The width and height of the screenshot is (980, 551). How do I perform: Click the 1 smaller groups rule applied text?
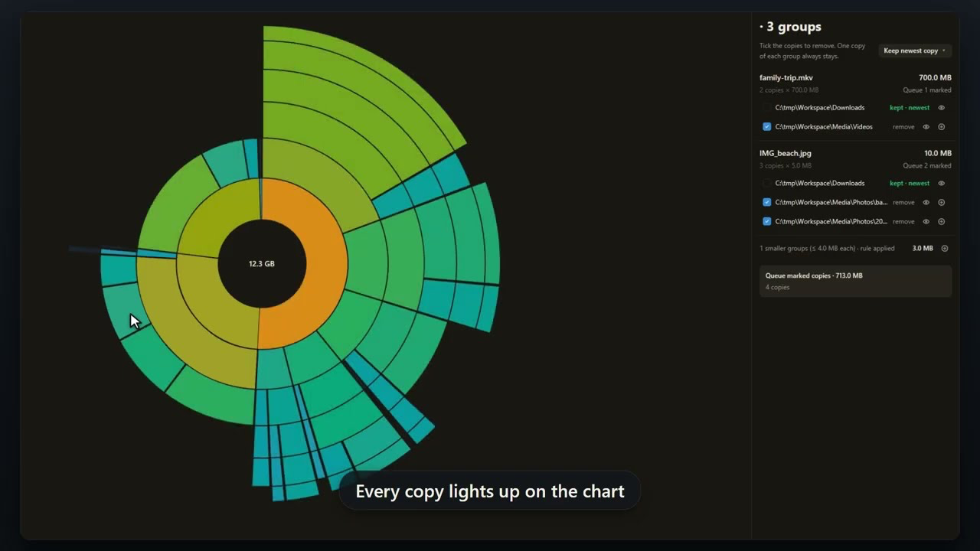coord(827,249)
